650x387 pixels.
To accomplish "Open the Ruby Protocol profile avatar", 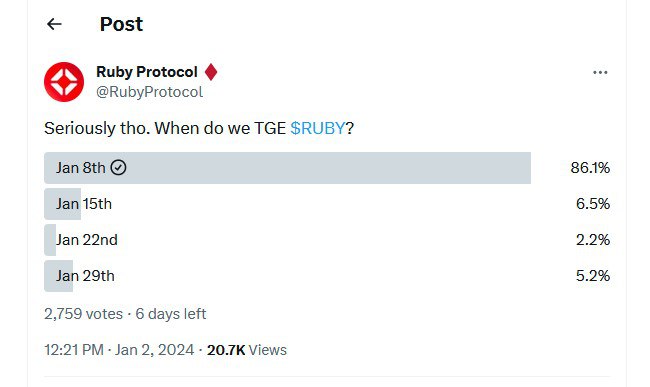I will coord(64,82).
